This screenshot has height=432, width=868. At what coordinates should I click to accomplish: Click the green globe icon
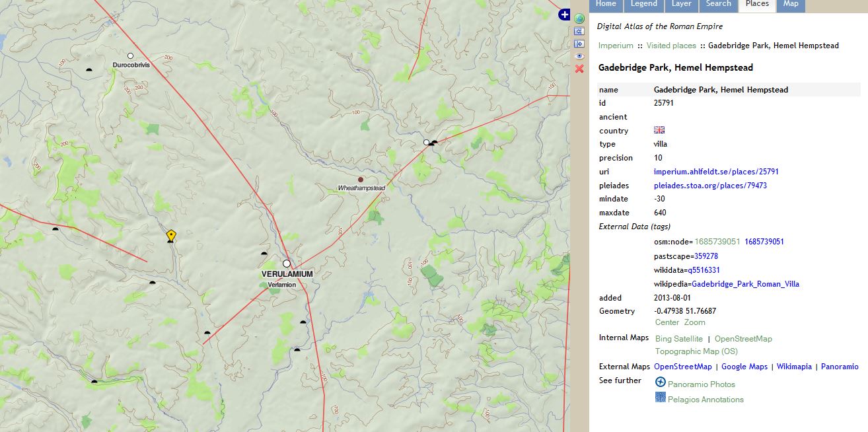point(579,18)
